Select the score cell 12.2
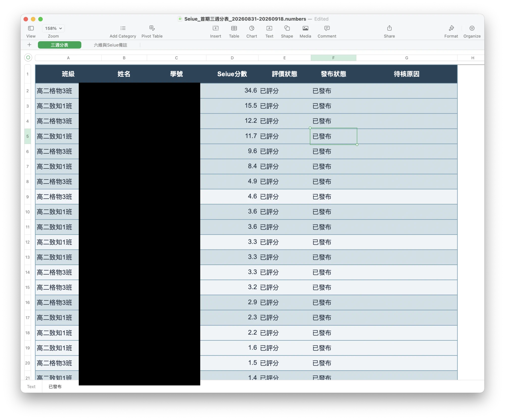505x420 pixels. 232,121
